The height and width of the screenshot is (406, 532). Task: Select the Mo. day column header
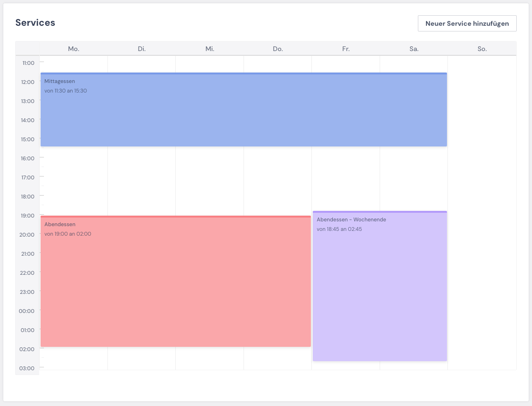74,49
